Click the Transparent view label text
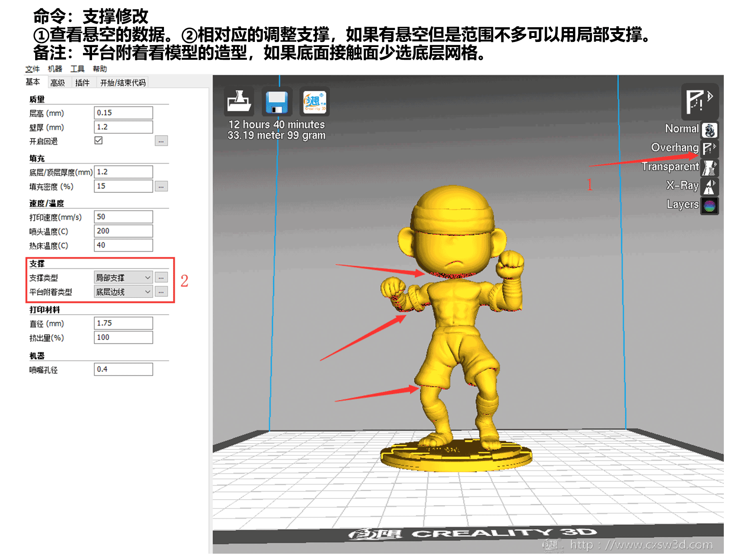Screen dimensions: 742x560 pos(670,166)
